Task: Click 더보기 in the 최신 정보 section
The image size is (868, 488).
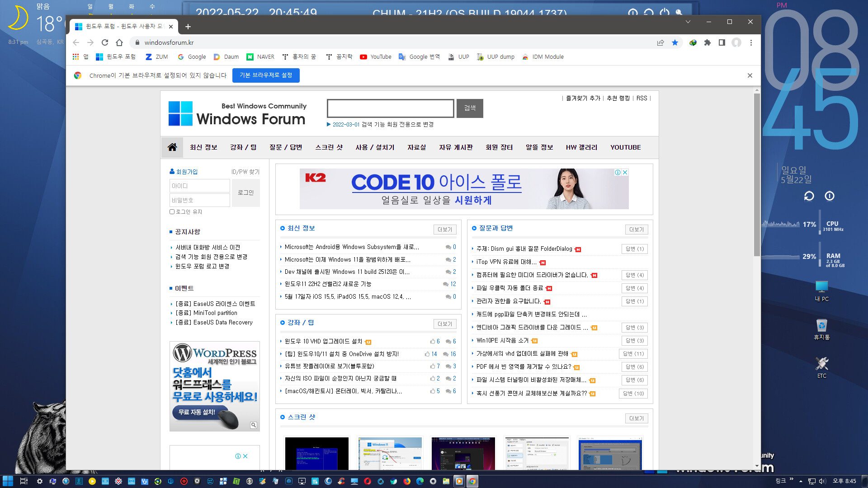Action: click(445, 230)
